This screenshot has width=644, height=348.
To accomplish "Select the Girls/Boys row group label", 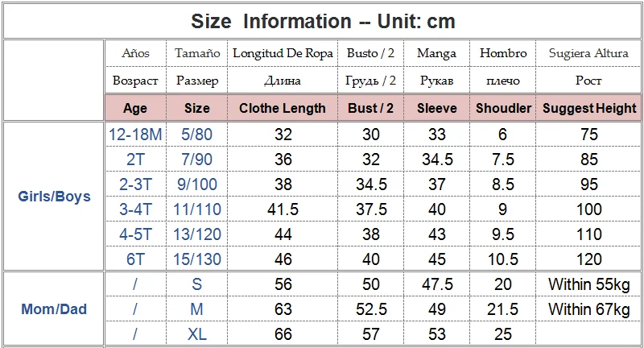I will 54,197.
